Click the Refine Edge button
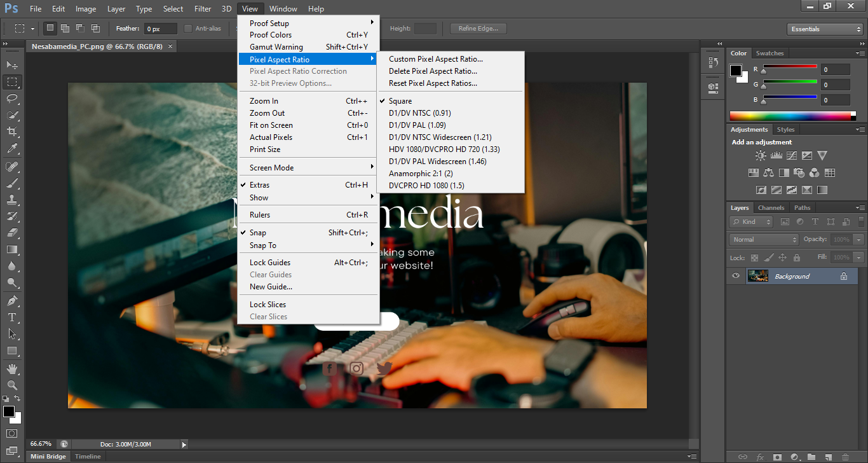This screenshot has height=463, width=868. [x=478, y=29]
